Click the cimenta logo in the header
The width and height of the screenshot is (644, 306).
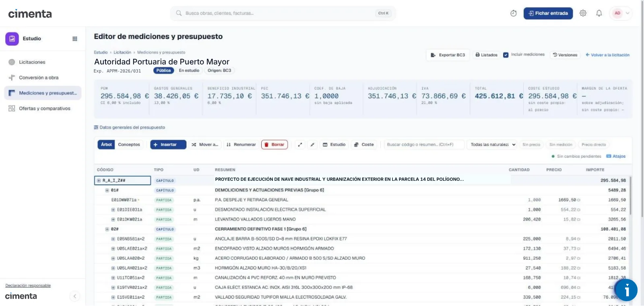30,14
